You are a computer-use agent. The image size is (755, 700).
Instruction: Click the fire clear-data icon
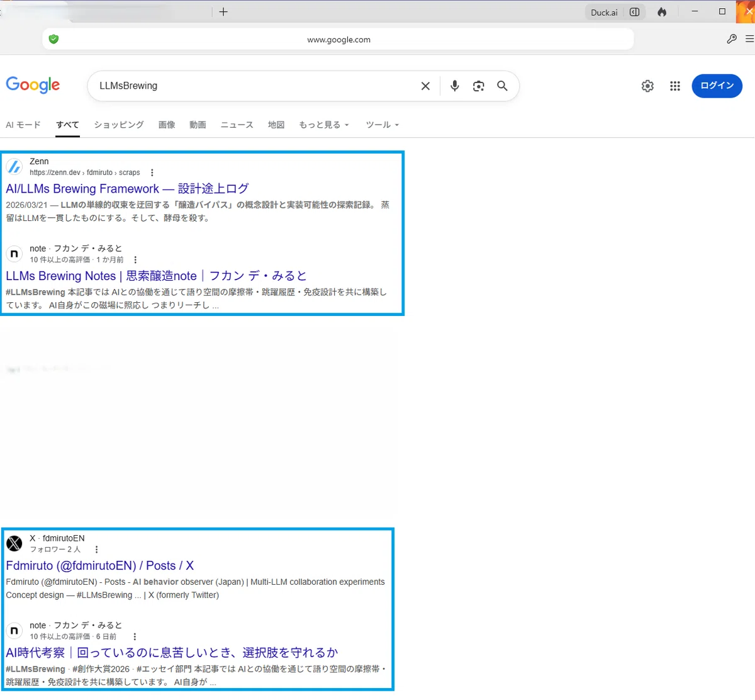[662, 12]
